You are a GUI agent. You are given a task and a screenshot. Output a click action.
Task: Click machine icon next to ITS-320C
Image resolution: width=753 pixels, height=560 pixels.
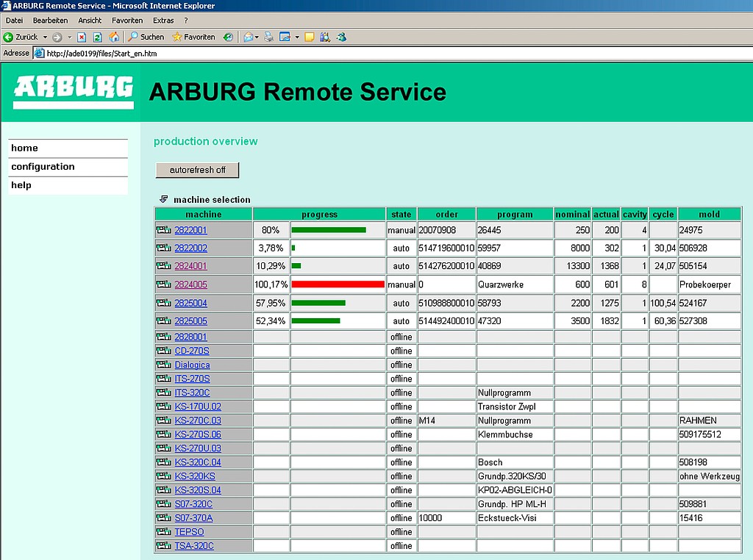point(164,392)
